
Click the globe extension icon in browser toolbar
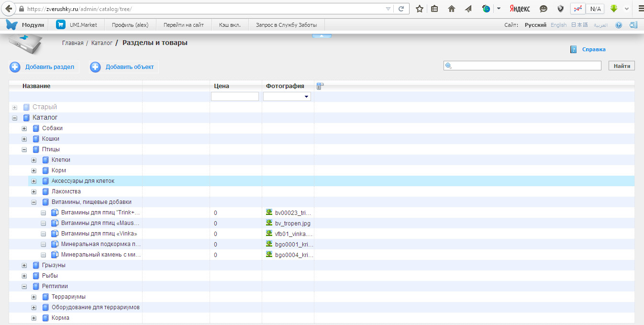tap(486, 9)
